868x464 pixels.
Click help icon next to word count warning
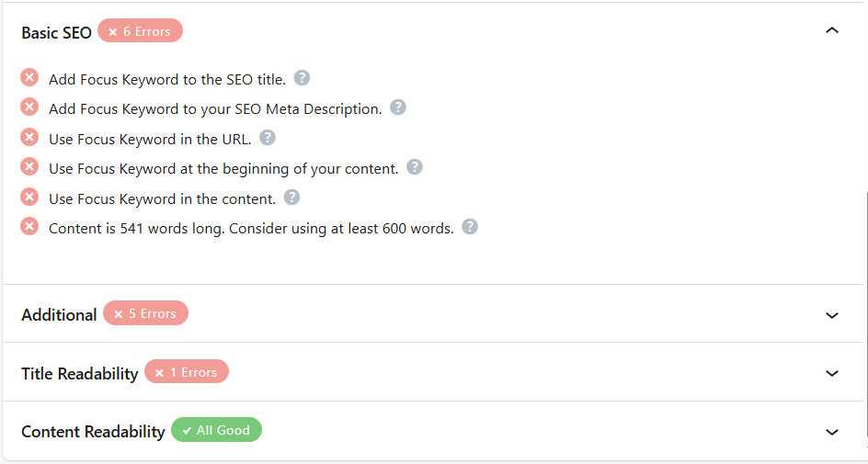coord(470,227)
